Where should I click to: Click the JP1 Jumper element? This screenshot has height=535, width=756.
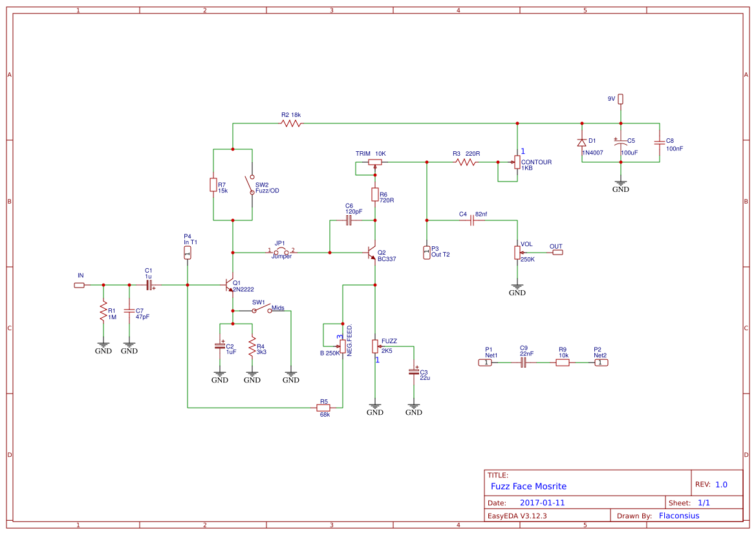(281, 249)
